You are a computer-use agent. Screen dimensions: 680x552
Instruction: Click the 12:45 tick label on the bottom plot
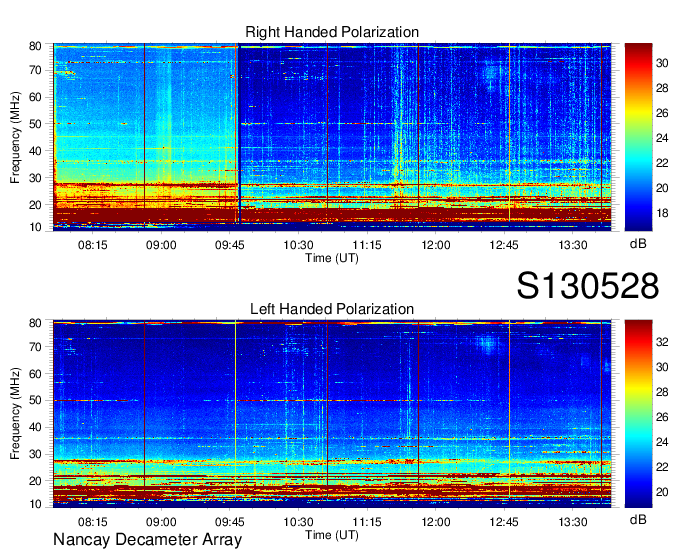pos(504,522)
